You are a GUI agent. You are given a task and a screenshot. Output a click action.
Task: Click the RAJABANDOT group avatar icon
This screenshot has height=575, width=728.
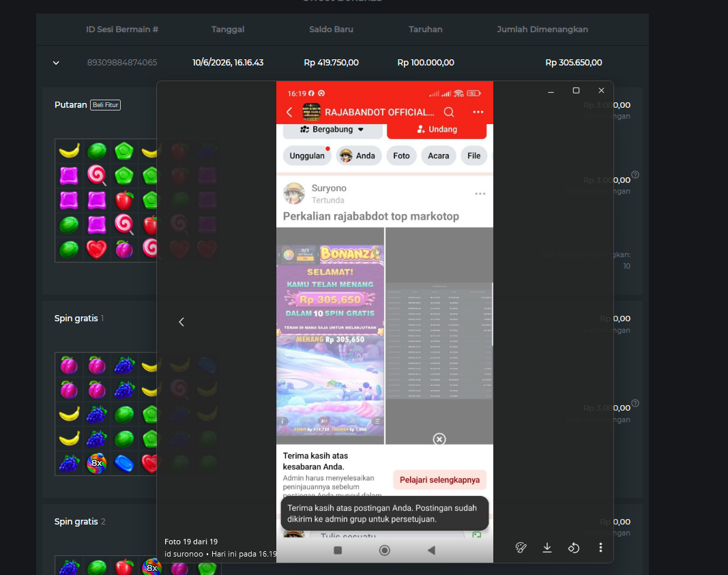tap(312, 113)
